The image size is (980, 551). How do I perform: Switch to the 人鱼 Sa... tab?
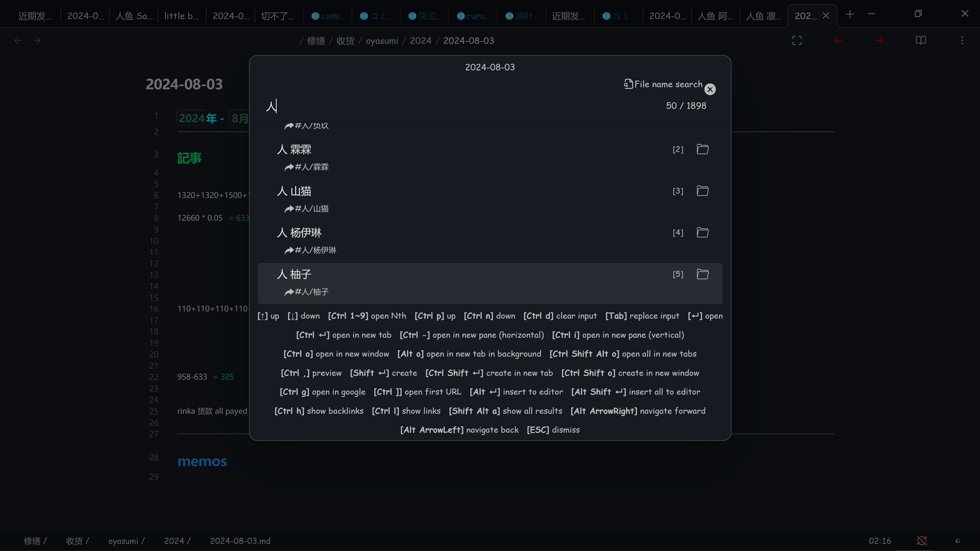click(x=134, y=16)
